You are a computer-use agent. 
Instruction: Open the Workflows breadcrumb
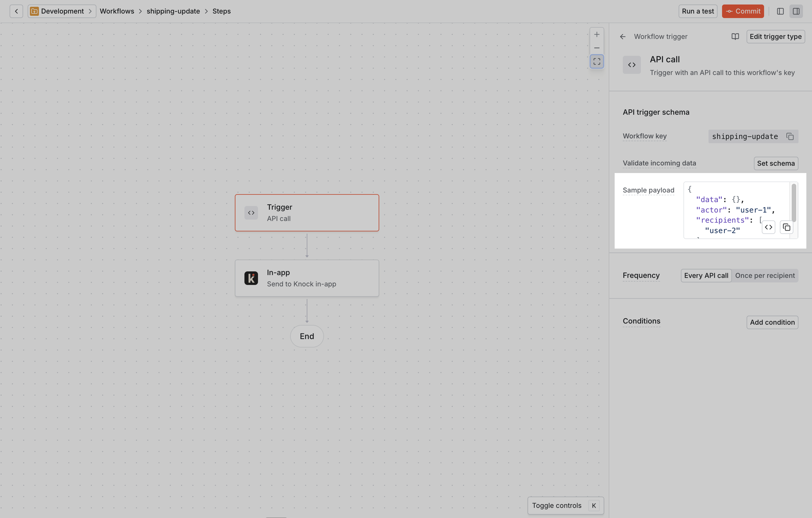117,11
